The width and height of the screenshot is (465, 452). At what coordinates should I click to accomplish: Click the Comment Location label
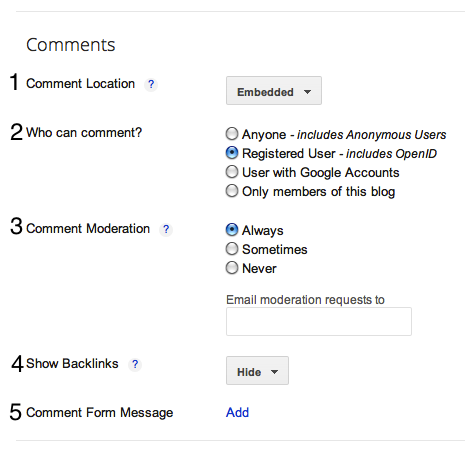point(80,84)
